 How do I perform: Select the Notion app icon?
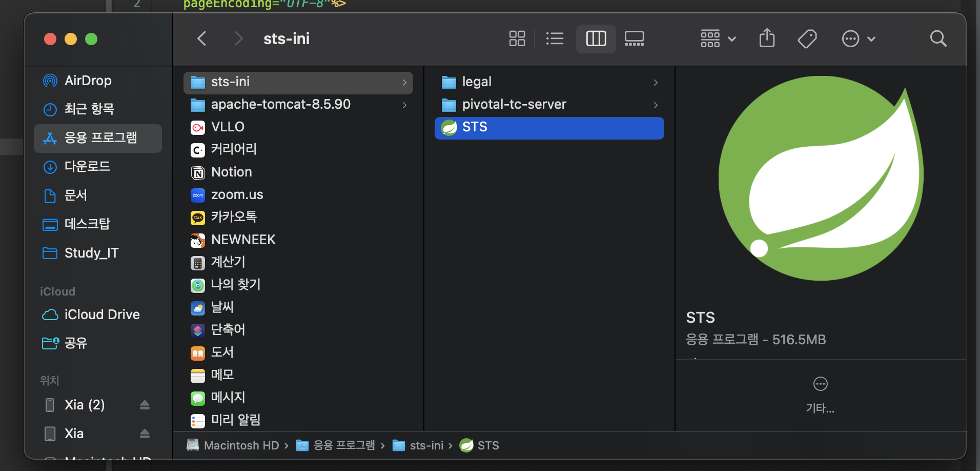point(198,172)
